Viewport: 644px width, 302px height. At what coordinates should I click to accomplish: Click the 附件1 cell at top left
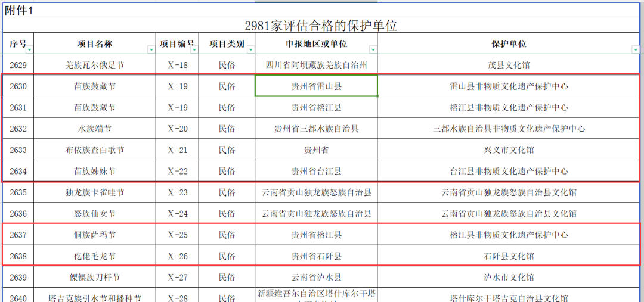pyautogui.click(x=18, y=10)
